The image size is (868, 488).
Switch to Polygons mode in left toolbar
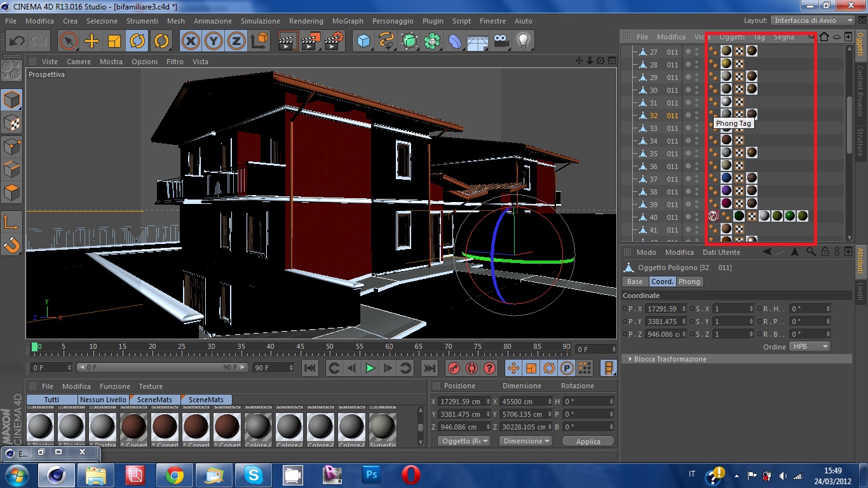(12, 192)
